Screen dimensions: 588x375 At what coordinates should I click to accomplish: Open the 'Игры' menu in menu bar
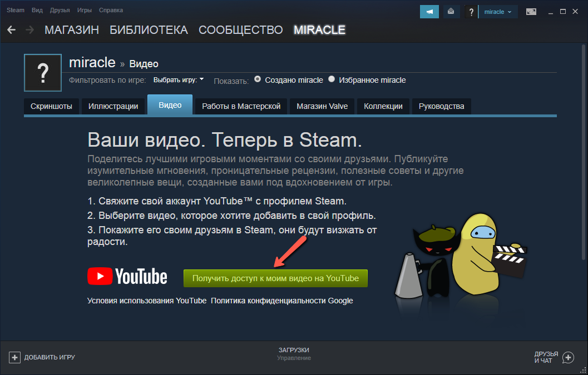85,11
